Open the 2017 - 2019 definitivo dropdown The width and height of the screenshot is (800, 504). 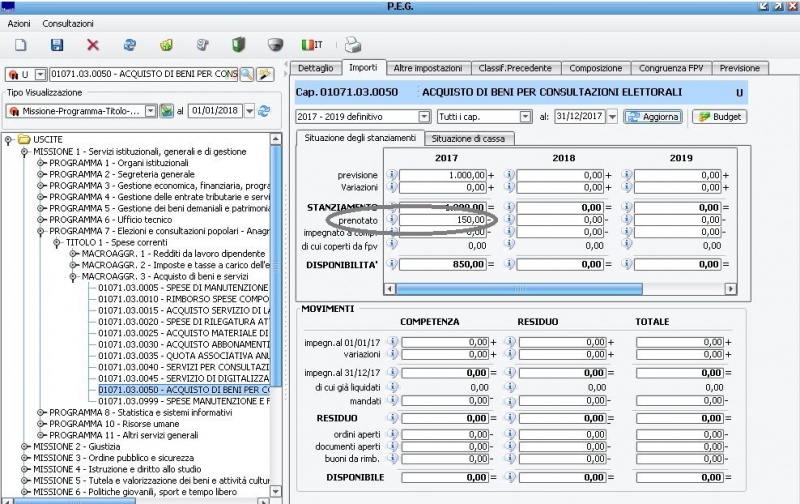point(426,117)
